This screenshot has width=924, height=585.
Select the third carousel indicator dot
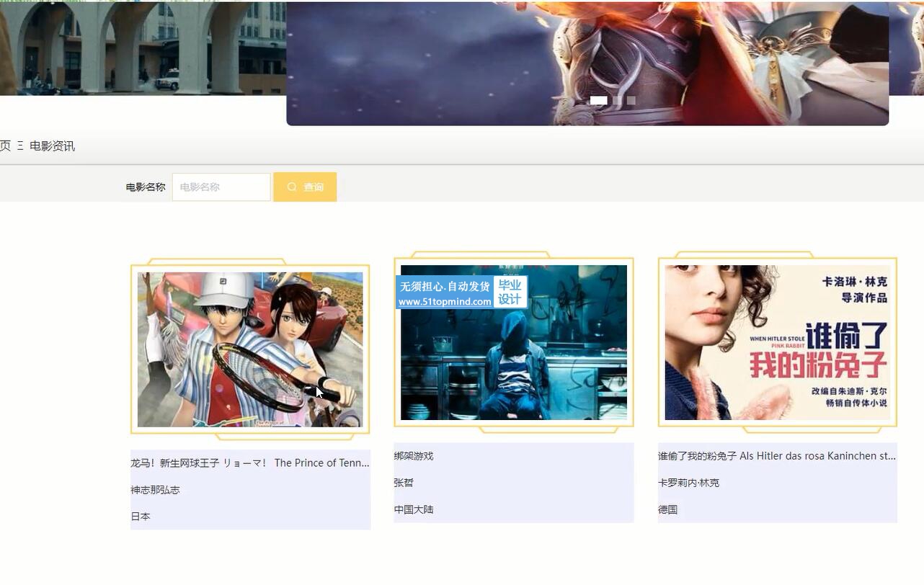click(x=631, y=101)
